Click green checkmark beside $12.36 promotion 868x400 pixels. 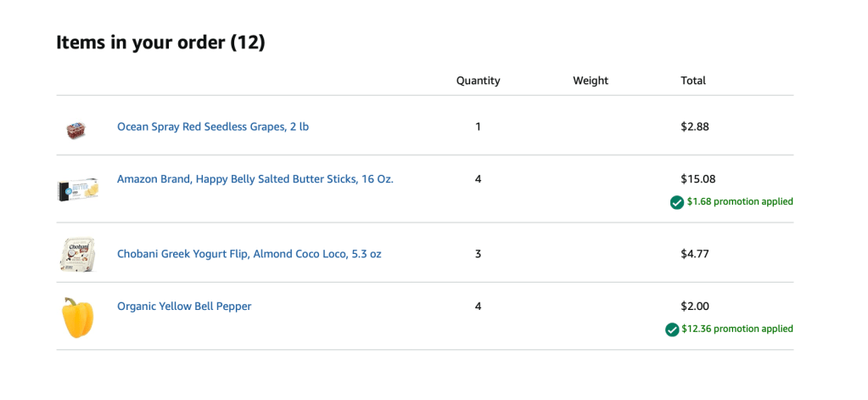click(672, 330)
